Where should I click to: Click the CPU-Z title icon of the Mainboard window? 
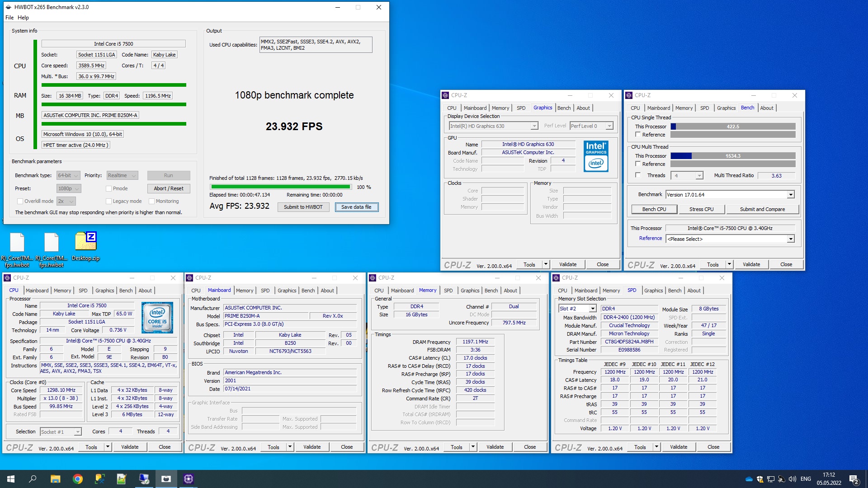click(190, 278)
